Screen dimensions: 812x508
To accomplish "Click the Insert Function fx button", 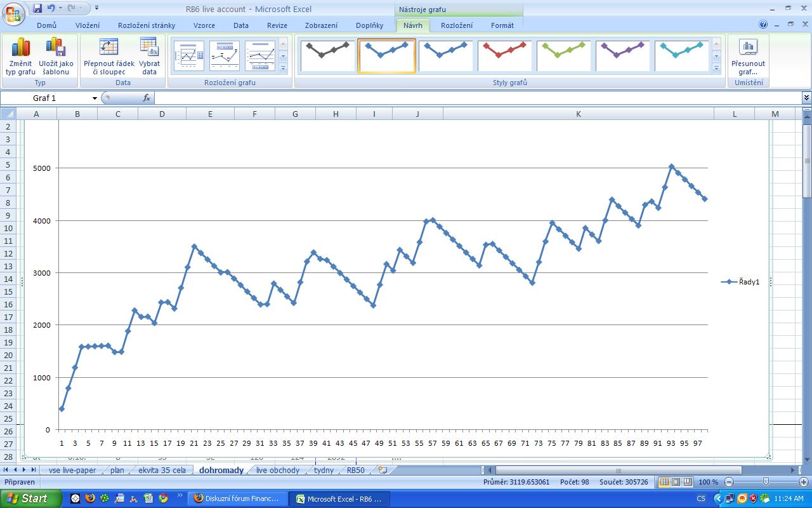I will click(x=147, y=98).
